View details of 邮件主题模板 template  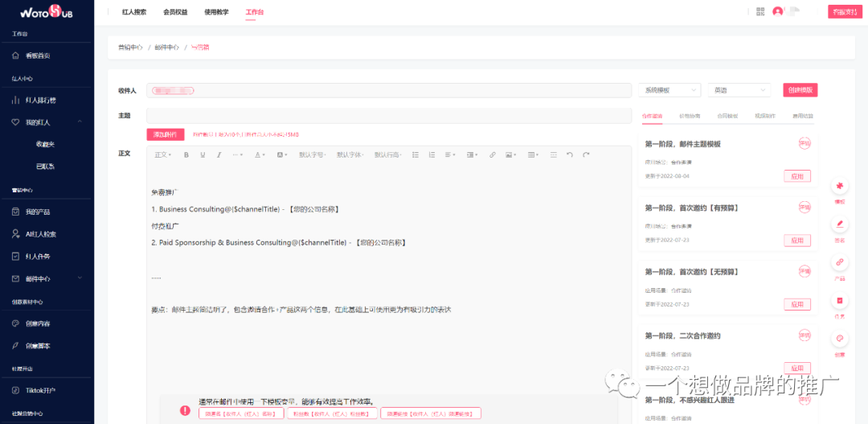pyautogui.click(x=804, y=143)
